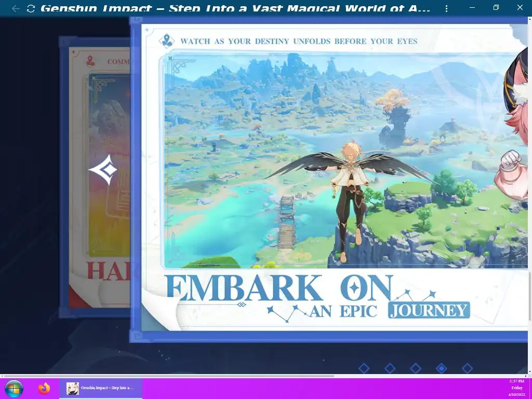Select the fourth (active) carousel diamond indicator
This screenshot has height=399, width=532.
tap(442, 368)
